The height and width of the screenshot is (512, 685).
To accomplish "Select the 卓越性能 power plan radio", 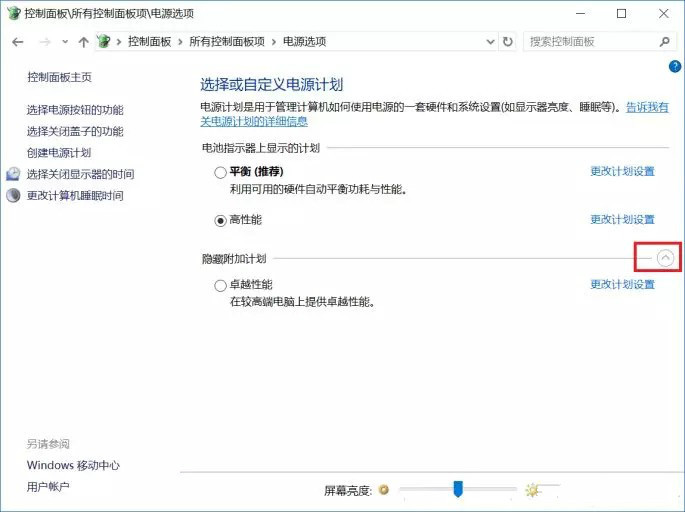I will click(x=220, y=286).
